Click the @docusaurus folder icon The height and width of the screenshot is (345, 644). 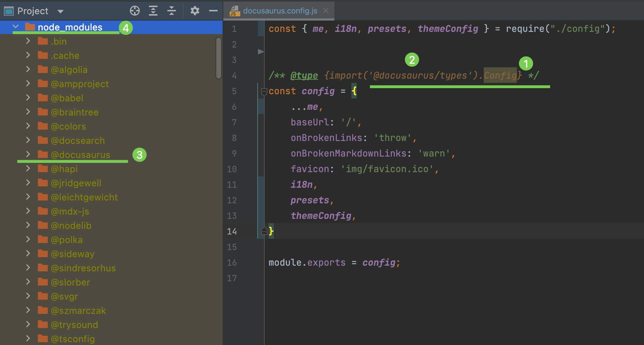pos(43,154)
